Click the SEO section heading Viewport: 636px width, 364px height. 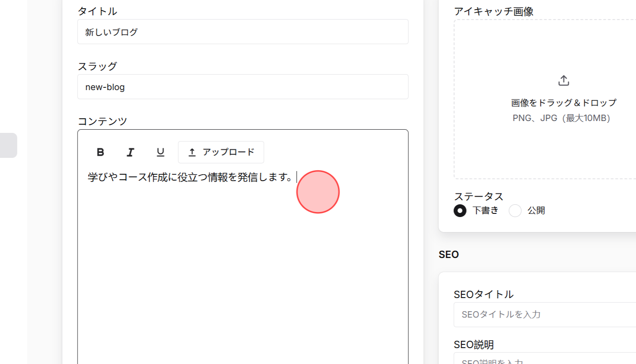tap(448, 255)
